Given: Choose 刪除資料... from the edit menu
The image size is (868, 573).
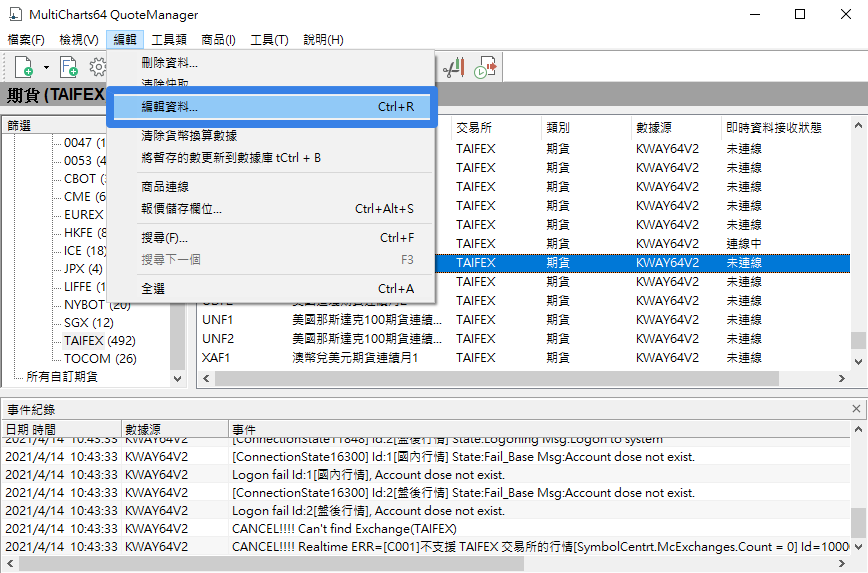Looking at the screenshot, I should point(169,63).
